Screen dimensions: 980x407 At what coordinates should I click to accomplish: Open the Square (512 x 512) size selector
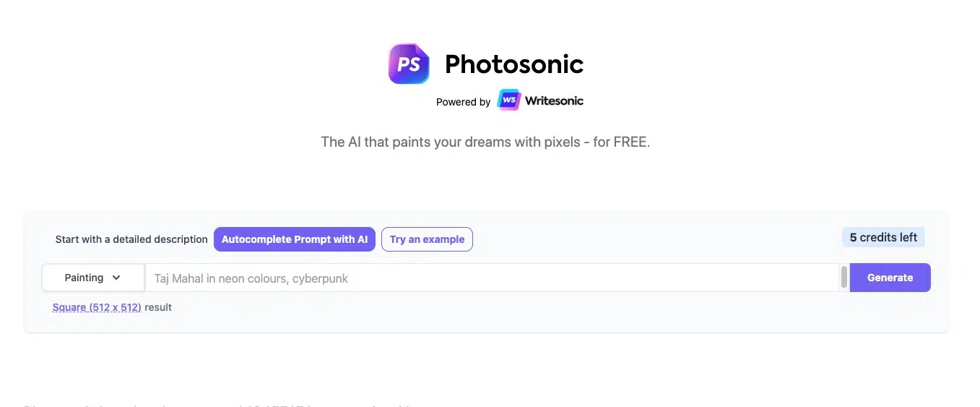[x=97, y=307]
